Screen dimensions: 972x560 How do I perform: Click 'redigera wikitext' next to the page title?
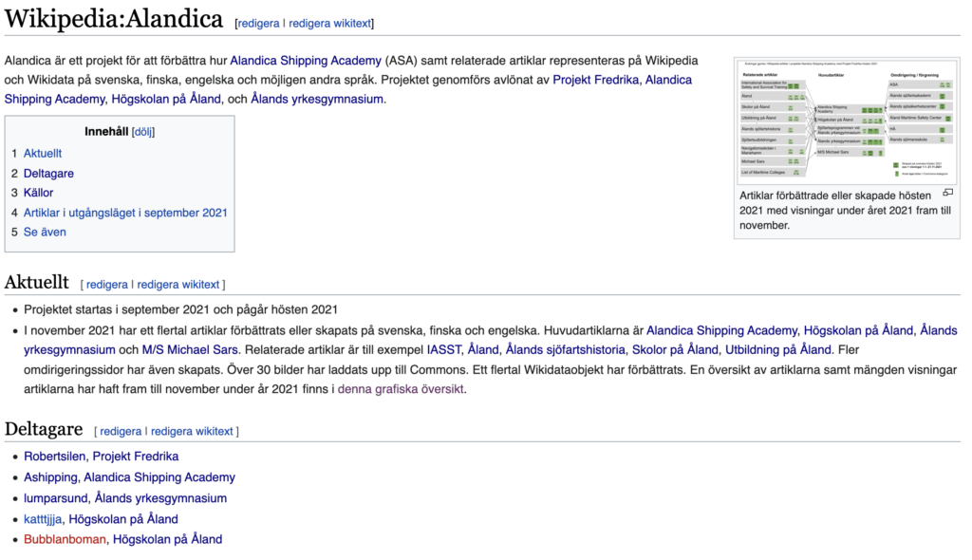[x=330, y=23]
